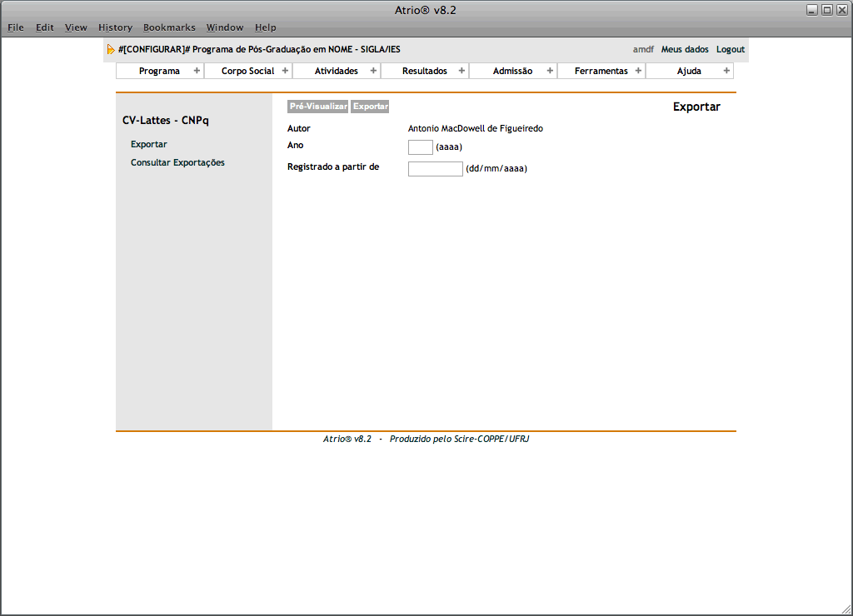Expand the Resultados plus icon
853x616 pixels.
[x=461, y=71]
